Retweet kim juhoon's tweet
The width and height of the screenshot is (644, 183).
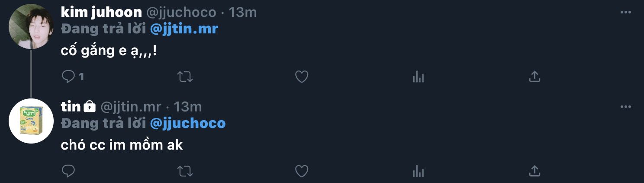(x=185, y=77)
